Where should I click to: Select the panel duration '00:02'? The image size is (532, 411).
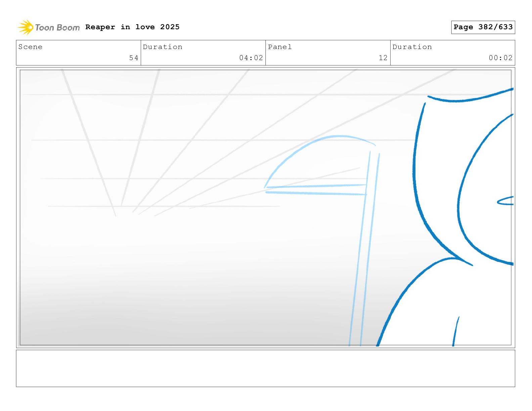(x=500, y=58)
